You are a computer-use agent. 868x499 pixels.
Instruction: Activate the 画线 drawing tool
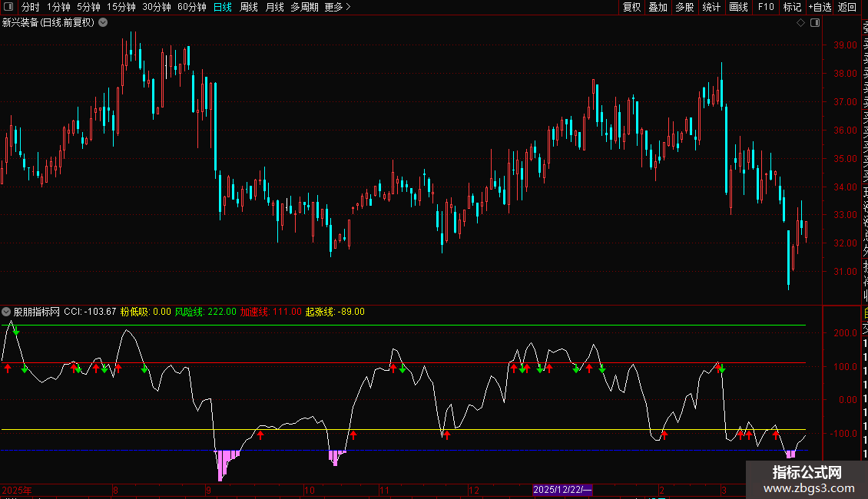pyautogui.click(x=738, y=7)
